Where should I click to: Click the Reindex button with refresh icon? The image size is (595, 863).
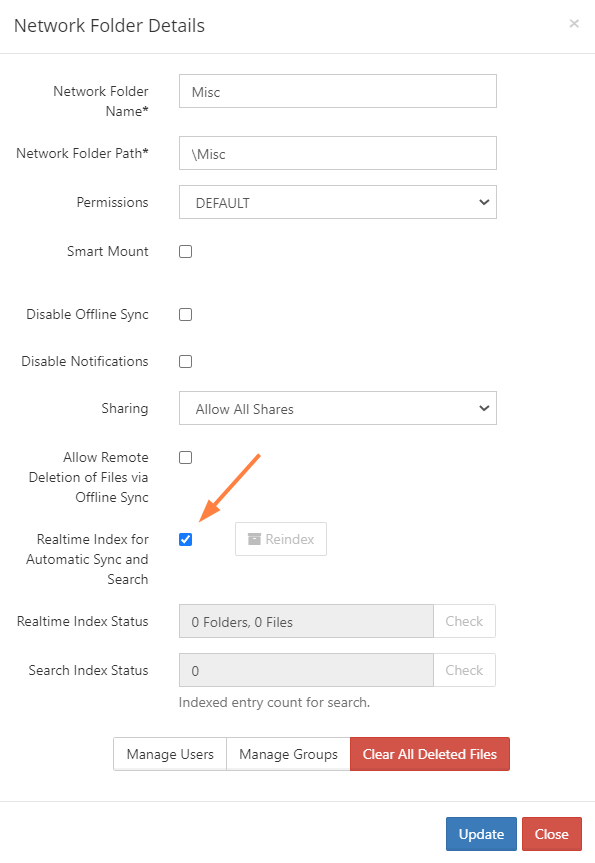tap(280, 539)
